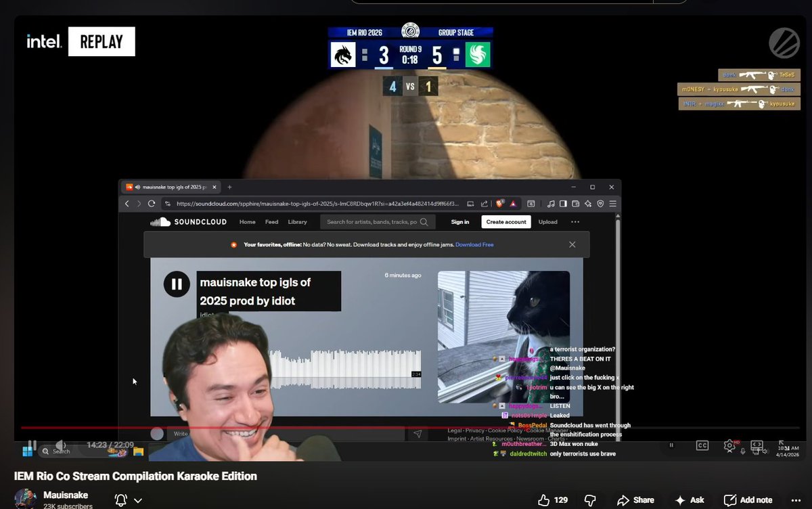Click the notification bell icon for Mauisnake

tap(121, 500)
